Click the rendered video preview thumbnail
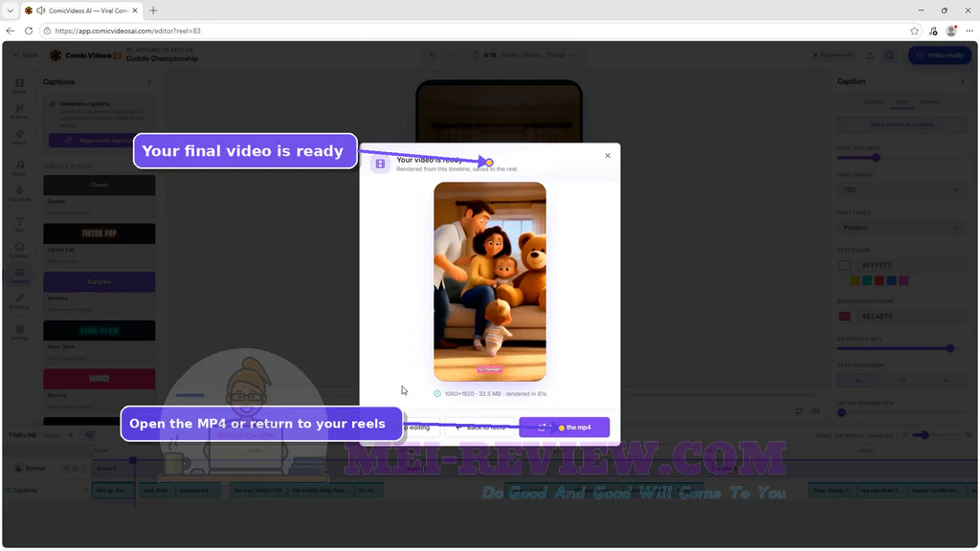The image size is (980, 551). tap(490, 282)
